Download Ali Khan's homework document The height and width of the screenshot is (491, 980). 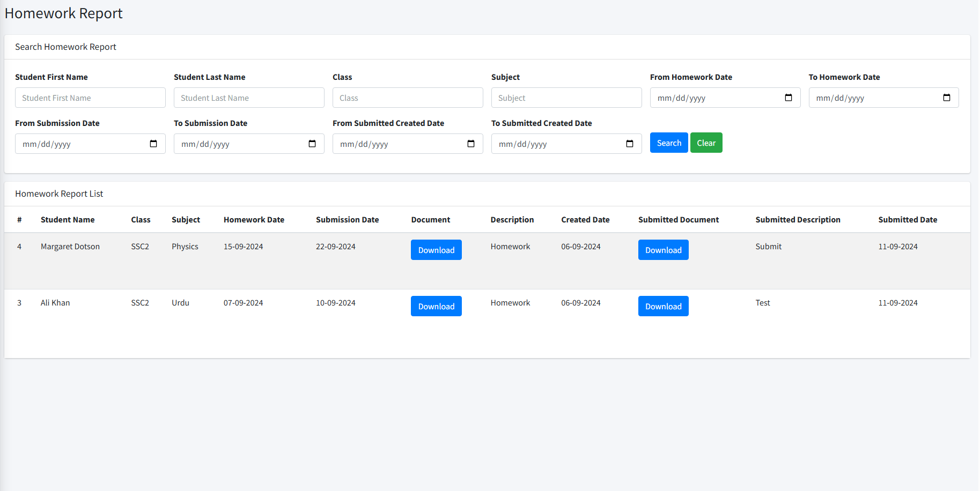pos(436,306)
